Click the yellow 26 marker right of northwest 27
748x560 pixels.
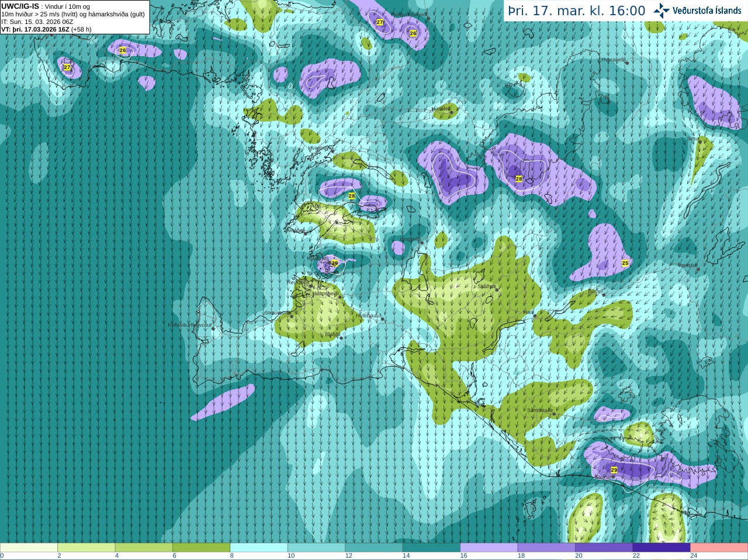click(123, 50)
